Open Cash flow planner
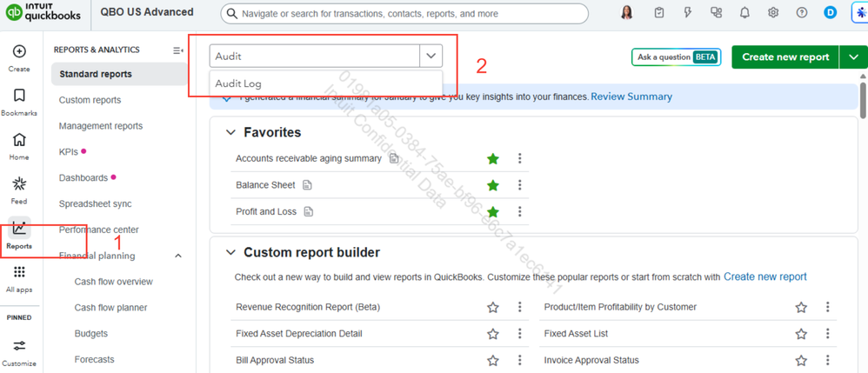This screenshot has height=373, width=868. 110,308
